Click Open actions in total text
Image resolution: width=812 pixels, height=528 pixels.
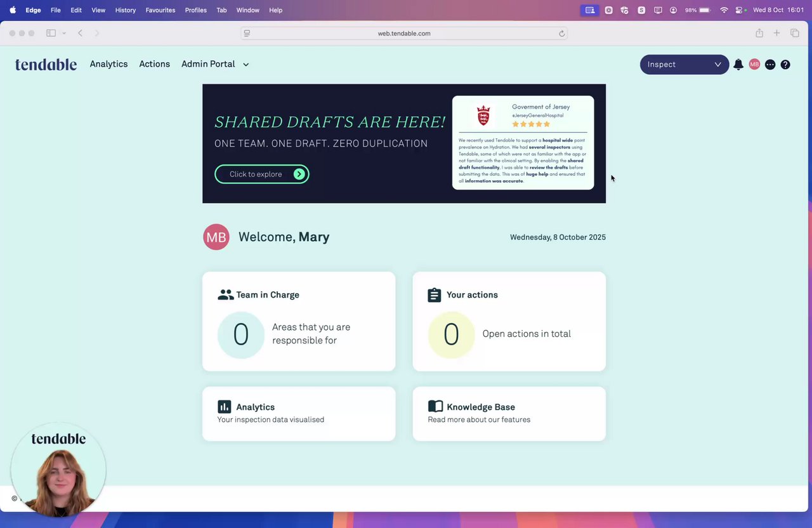(527, 334)
